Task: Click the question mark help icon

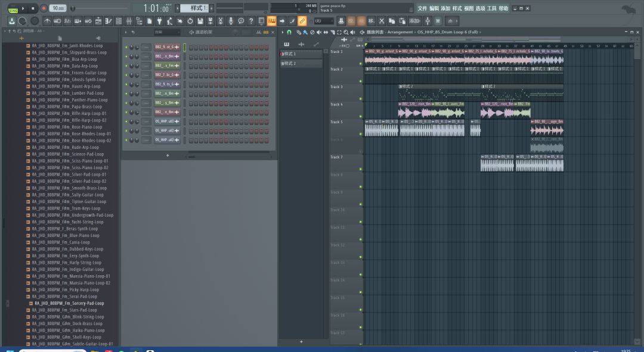Action: pos(251,21)
